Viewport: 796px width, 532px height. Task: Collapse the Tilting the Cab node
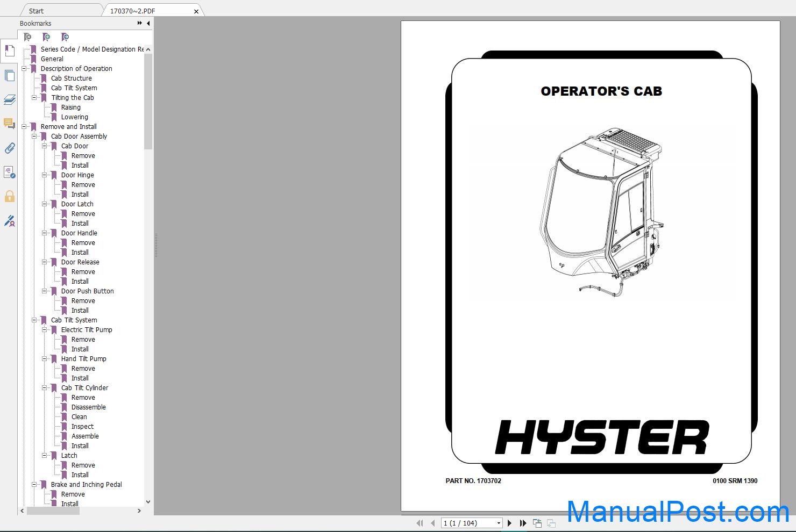tap(34, 98)
